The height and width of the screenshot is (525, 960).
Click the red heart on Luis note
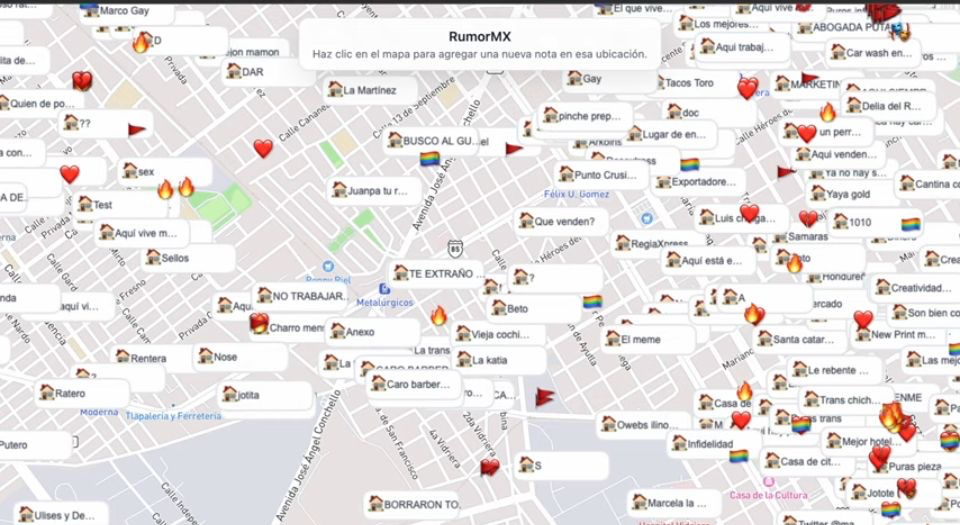coord(749,213)
